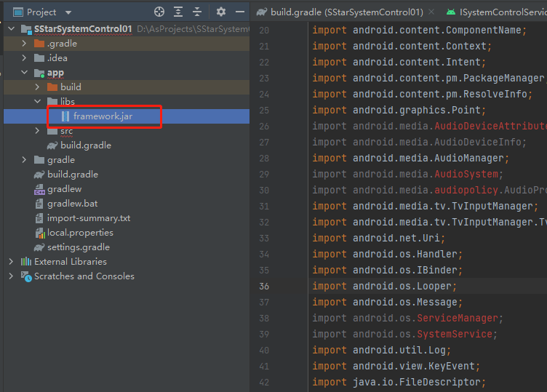The width and height of the screenshot is (547, 392).
Task: Click 'android.graphics.Point' import on line 25
Action: point(417,111)
